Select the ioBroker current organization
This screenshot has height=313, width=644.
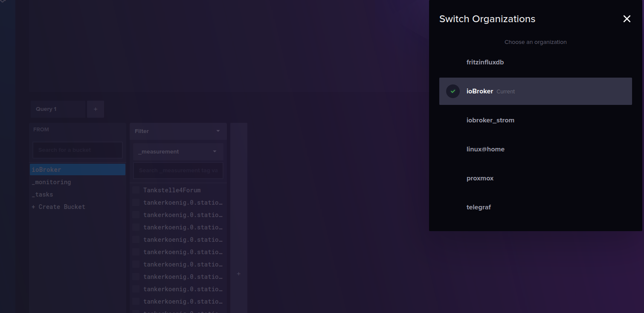535,91
